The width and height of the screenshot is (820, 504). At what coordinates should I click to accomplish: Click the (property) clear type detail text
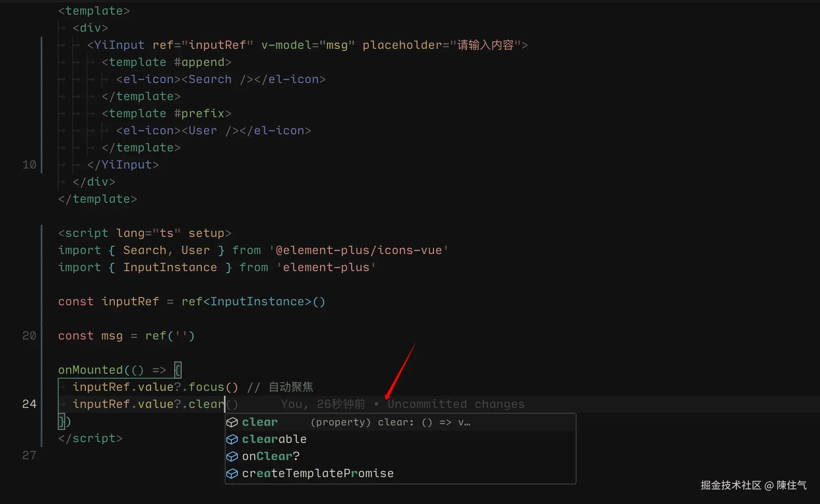click(x=390, y=422)
